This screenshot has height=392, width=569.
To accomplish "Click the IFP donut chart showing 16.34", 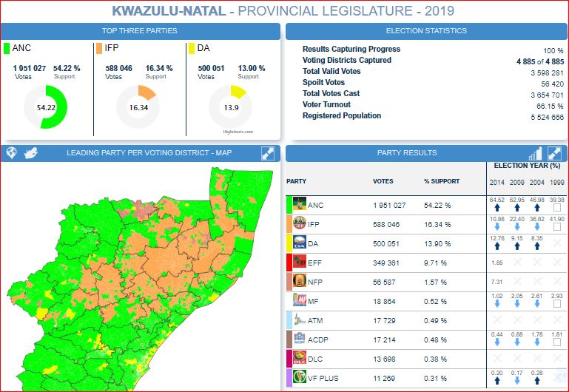I will coord(138,107).
